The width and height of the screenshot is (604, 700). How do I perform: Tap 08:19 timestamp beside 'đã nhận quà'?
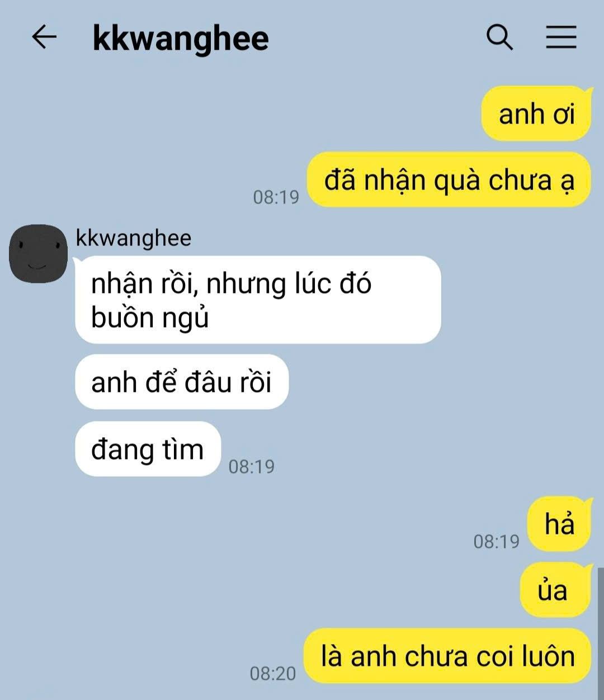pos(276,197)
